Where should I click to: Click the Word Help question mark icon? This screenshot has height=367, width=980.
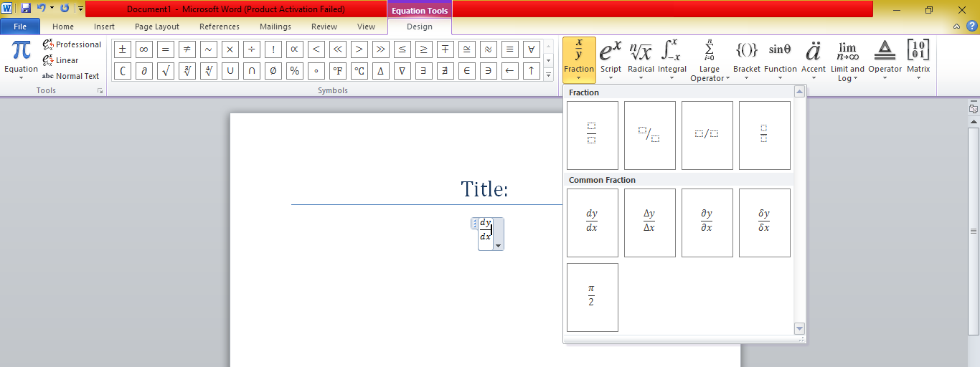pos(971,27)
